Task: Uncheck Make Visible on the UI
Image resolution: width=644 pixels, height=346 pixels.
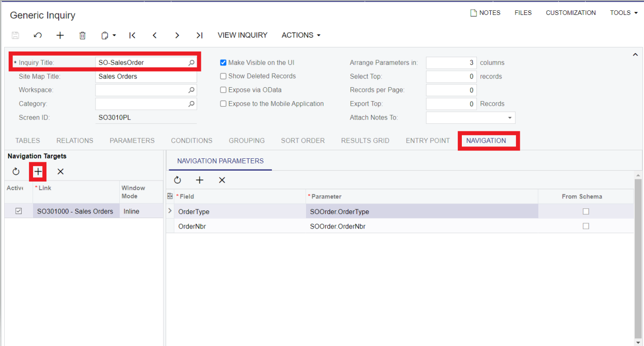Action: tap(223, 62)
